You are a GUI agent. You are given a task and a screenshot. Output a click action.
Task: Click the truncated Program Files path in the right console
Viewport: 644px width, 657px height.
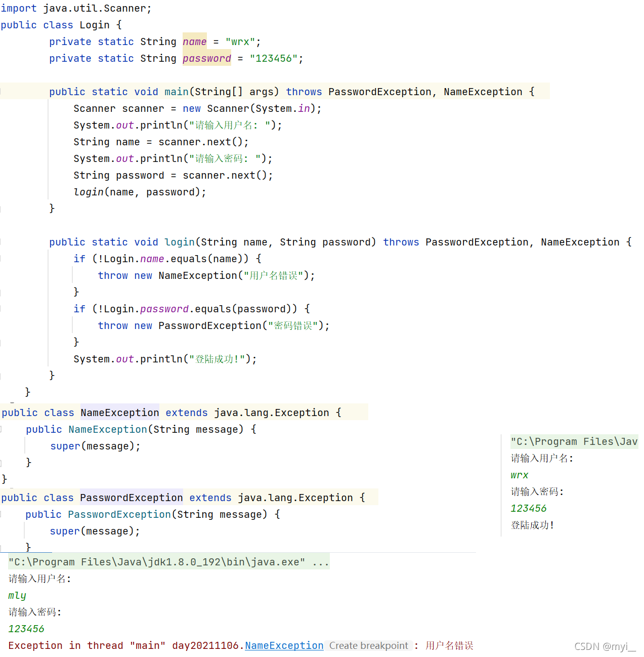click(x=574, y=441)
